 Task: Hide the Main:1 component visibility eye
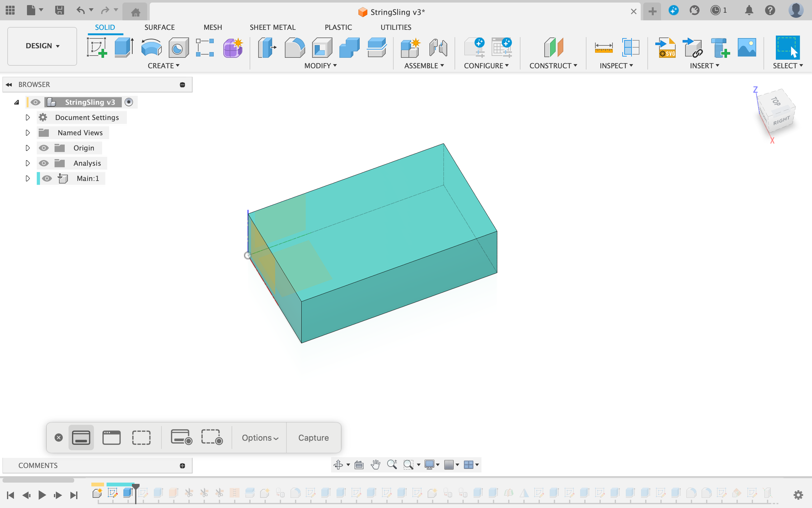coord(47,178)
